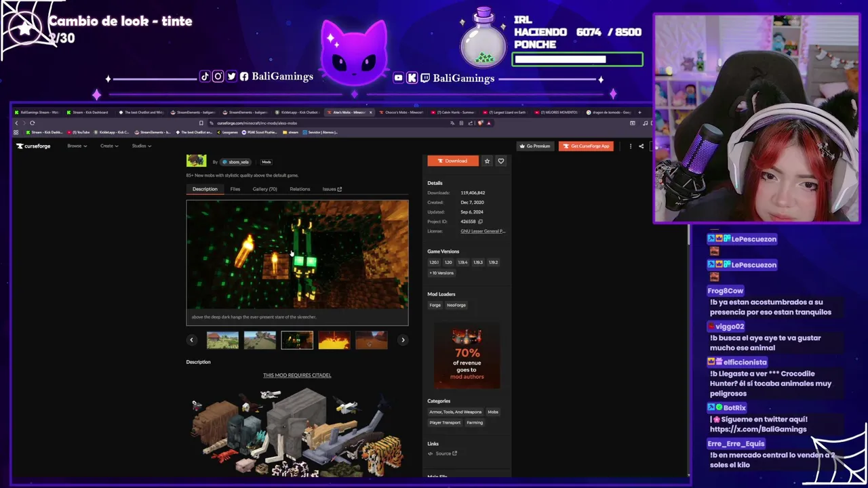Select game version 1.20.1 tag

pos(434,262)
